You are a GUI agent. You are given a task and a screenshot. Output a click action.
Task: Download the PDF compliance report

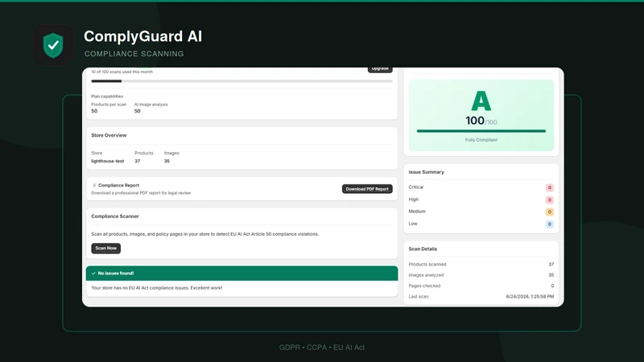coord(367,189)
